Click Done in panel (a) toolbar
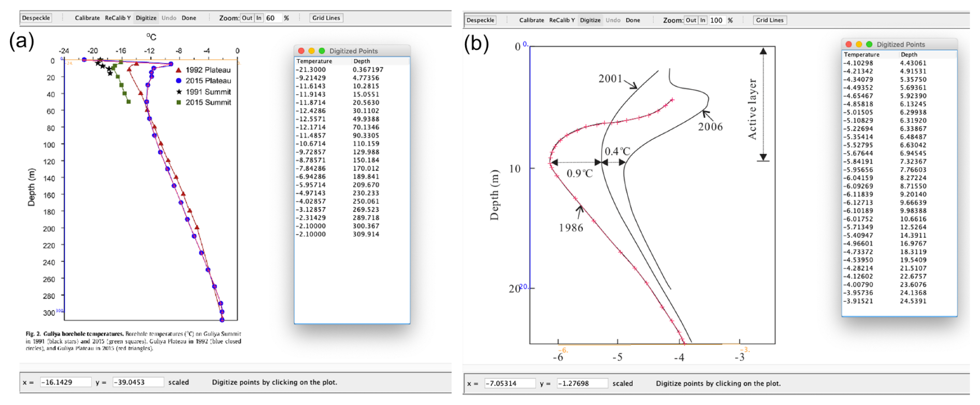 (x=189, y=18)
